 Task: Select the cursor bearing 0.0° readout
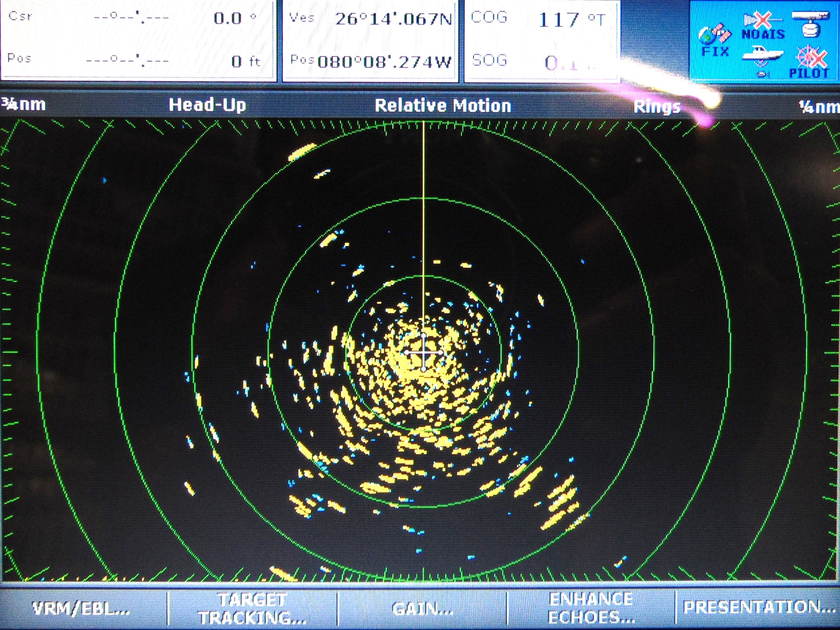(x=235, y=18)
